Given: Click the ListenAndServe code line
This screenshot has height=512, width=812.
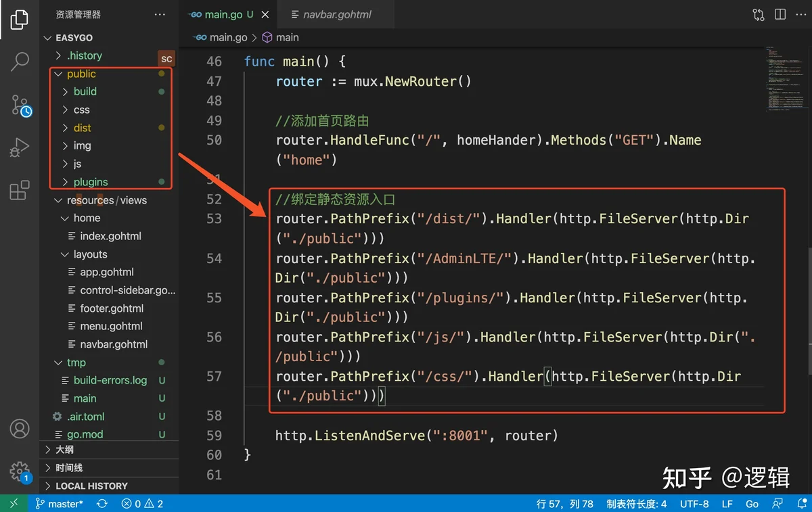Looking at the screenshot, I should point(417,436).
